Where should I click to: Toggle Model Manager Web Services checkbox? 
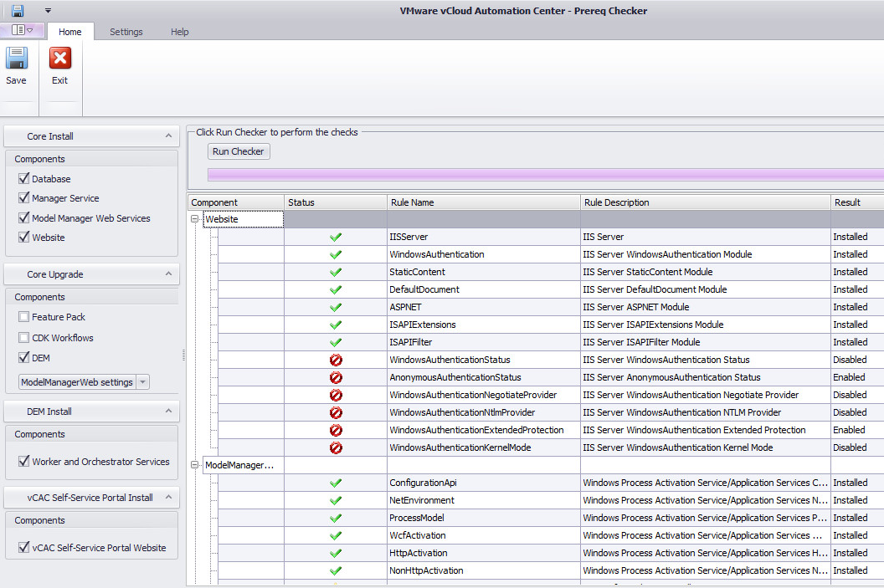pyautogui.click(x=23, y=217)
